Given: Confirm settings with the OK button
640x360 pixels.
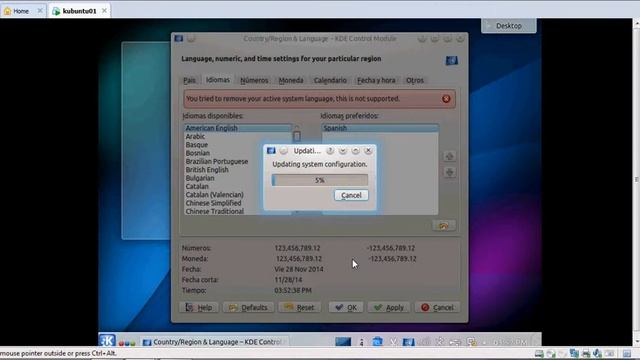Looking at the screenshot, I should (x=346, y=307).
